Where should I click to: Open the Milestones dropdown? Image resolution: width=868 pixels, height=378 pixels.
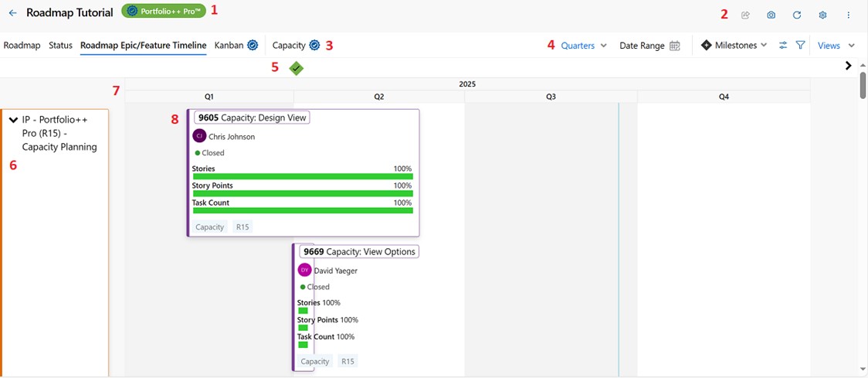734,46
